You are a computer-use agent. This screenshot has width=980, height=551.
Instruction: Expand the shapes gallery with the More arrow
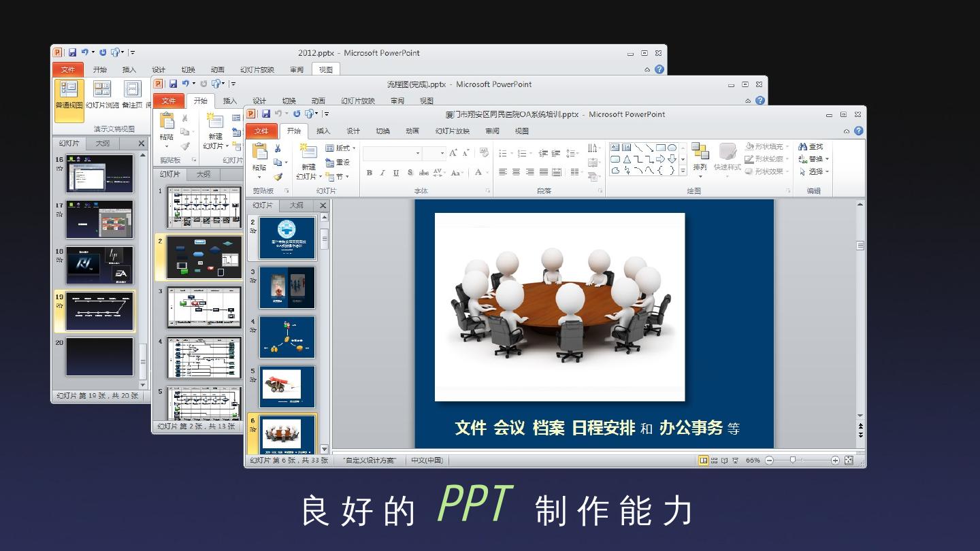point(683,171)
